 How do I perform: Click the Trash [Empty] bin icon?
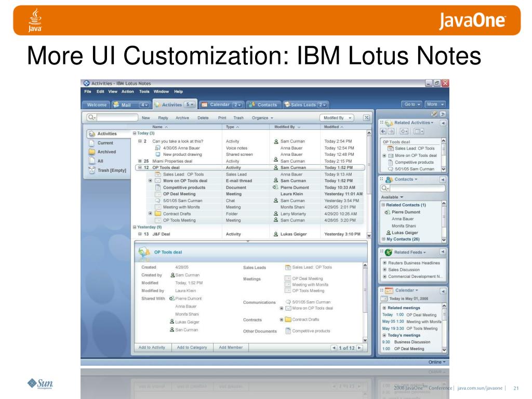[x=91, y=170]
